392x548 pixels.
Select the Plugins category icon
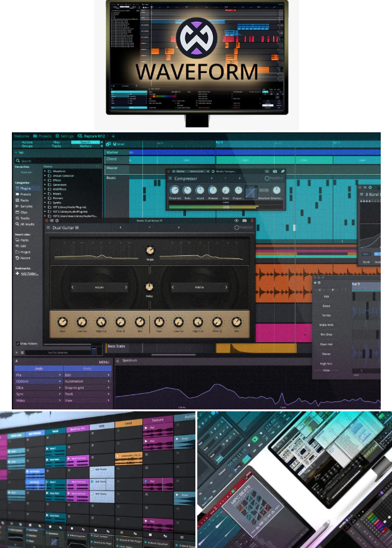click(17, 188)
